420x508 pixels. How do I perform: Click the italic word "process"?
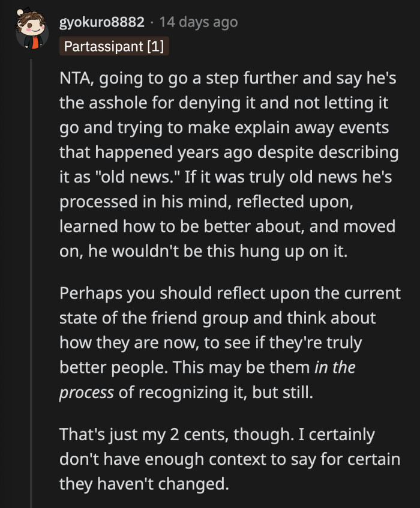point(86,392)
